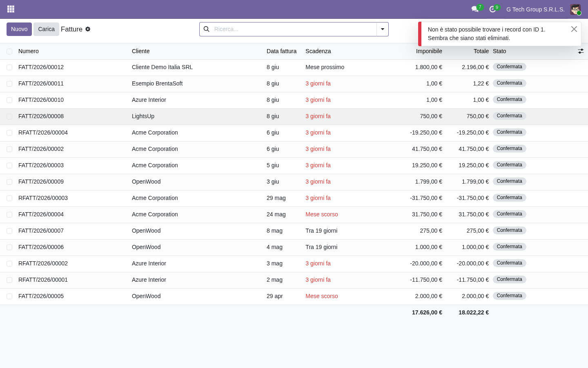Viewport: 588px width, 368px height.
Task: Open the activities clock icon
Action: point(492,9)
